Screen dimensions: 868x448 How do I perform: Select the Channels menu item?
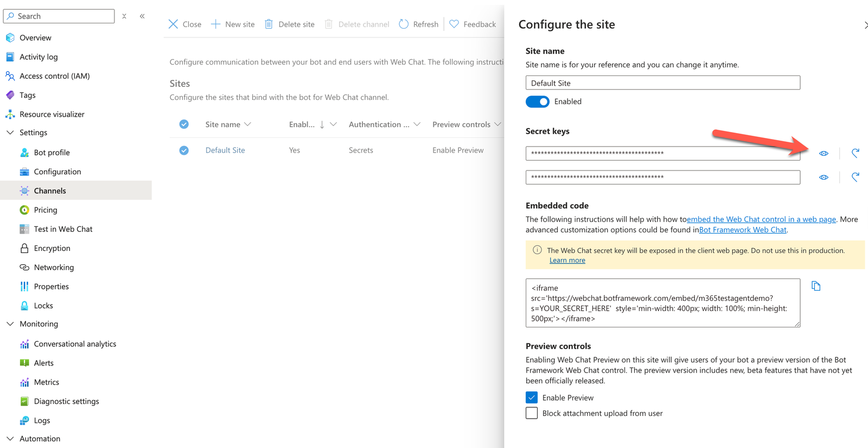(76, 191)
